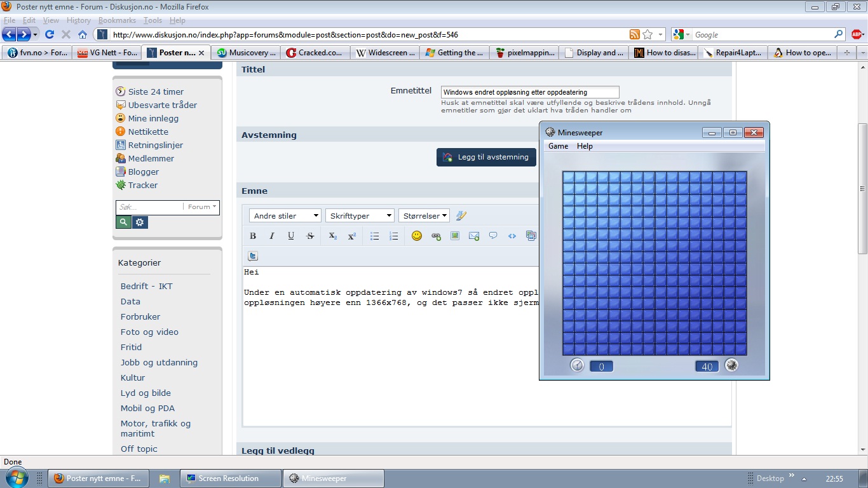Insert a quote with speech bubble icon

pyautogui.click(x=493, y=236)
